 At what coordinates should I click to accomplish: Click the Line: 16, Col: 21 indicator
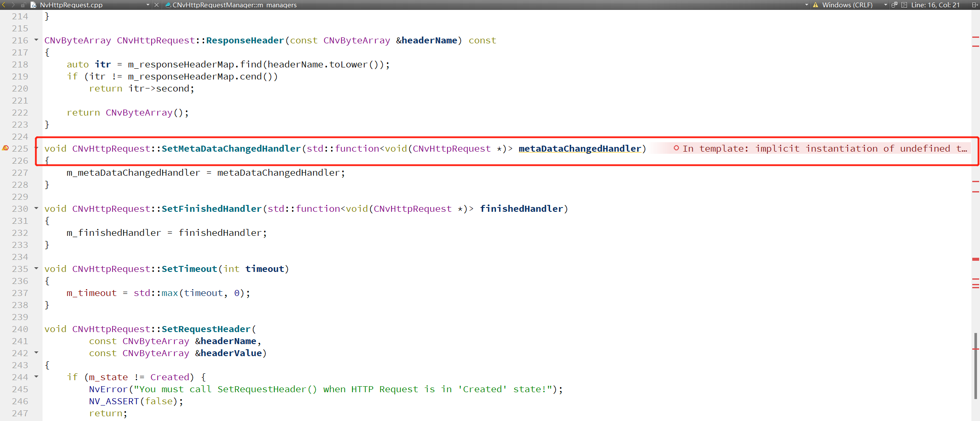(935, 5)
